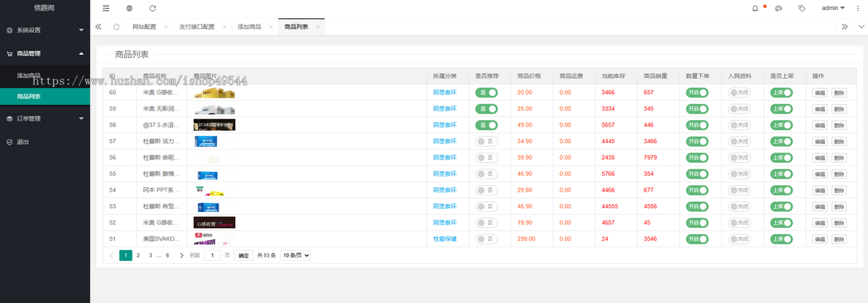
Task: Close the 添加商品 tab
Action: pyautogui.click(x=271, y=27)
